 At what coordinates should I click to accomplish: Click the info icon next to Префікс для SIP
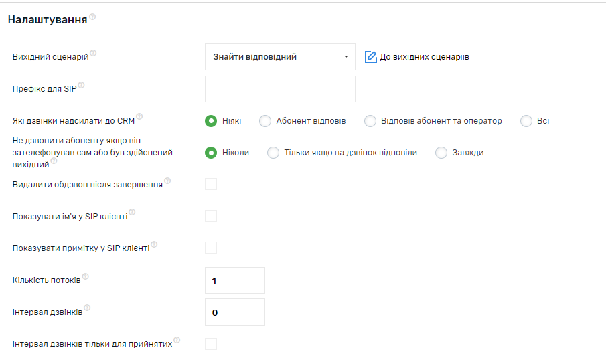click(82, 86)
